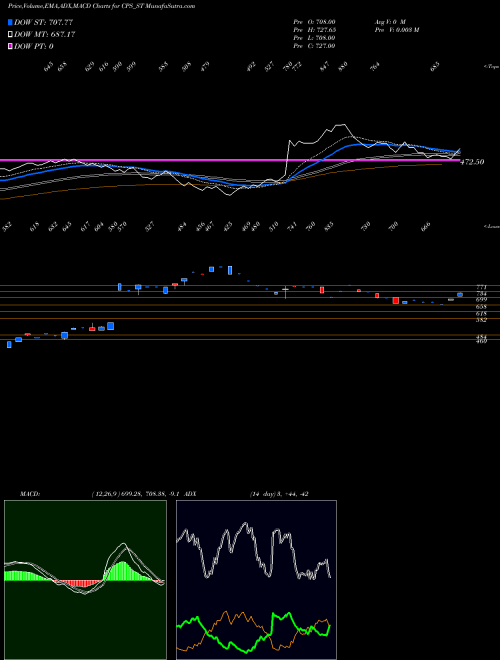The width and height of the screenshot is (500, 660).
Task: Click the large red candle near 700 level
Action: click(396, 300)
